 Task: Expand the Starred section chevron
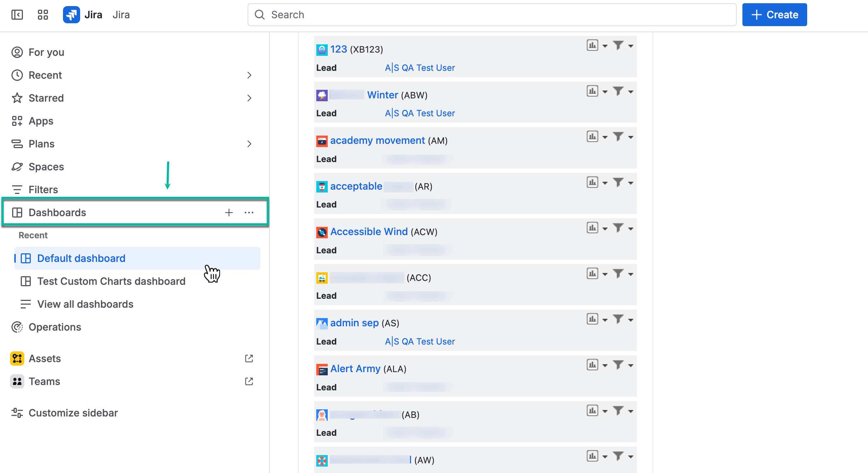click(249, 98)
